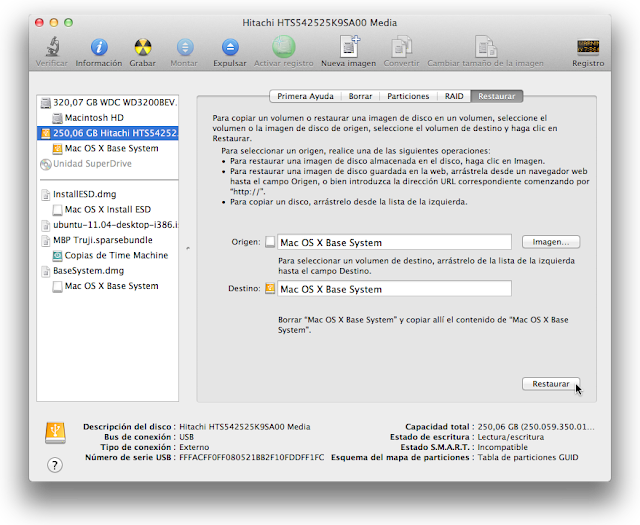Viewport: 640px width, 525px height.
Task: Select the 250,06 GB Hitachi disk
Action: [x=108, y=133]
